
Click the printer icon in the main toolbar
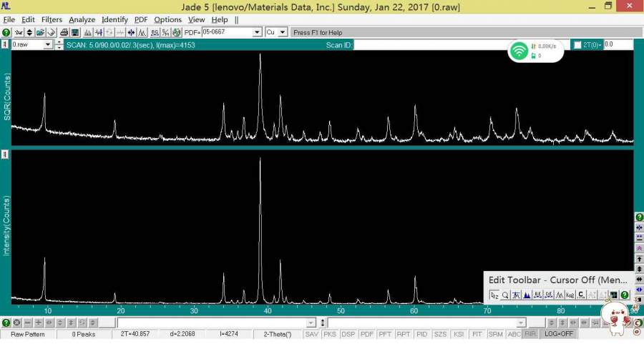[64, 32]
